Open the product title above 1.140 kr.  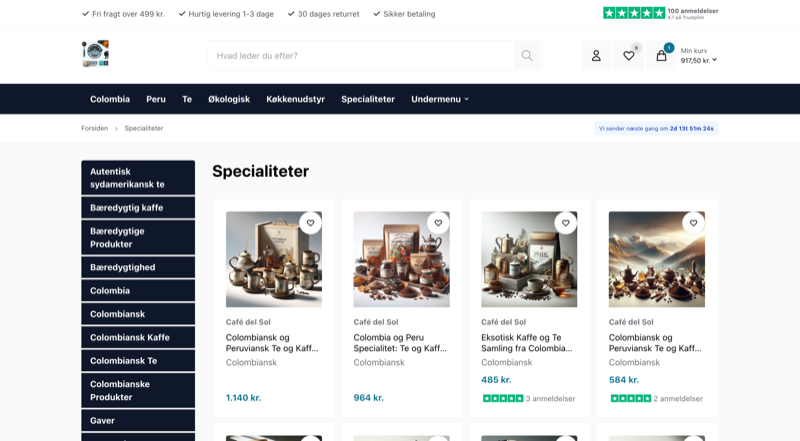coord(272,343)
